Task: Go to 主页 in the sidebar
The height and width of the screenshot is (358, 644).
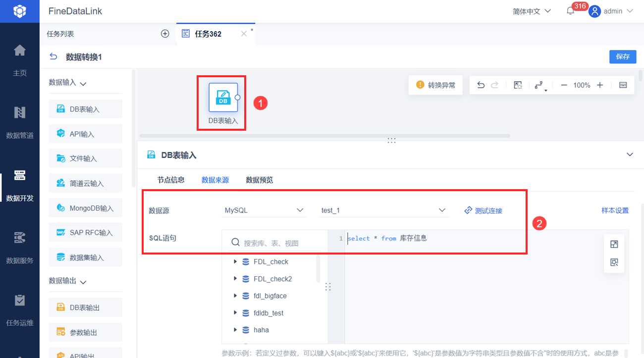Action: [x=20, y=60]
